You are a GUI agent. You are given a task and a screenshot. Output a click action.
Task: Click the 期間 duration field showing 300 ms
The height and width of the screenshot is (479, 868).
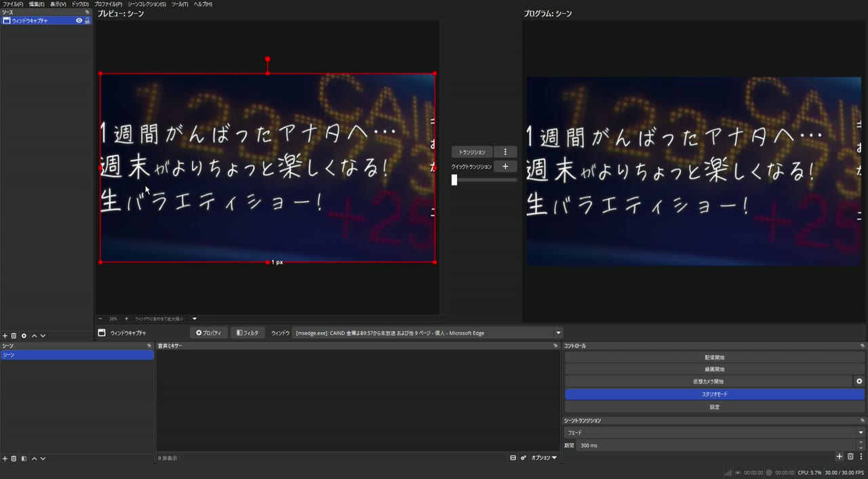point(717,446)
